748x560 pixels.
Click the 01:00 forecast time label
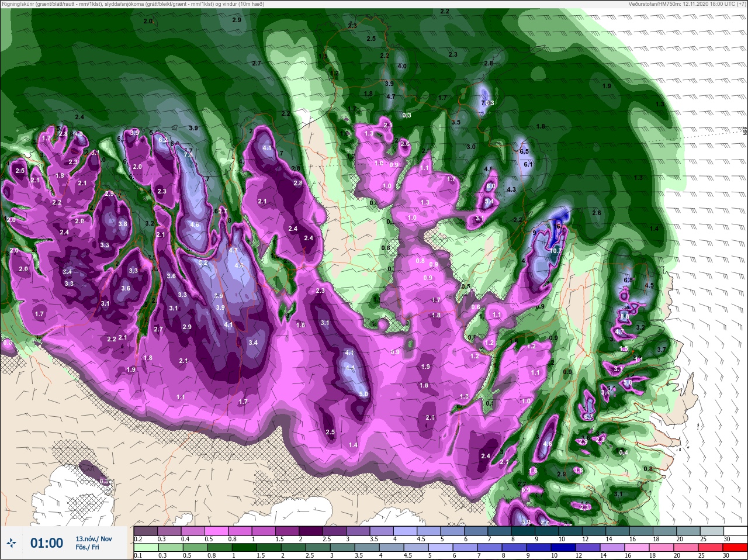pyautogui.click(x=47, y=543)
